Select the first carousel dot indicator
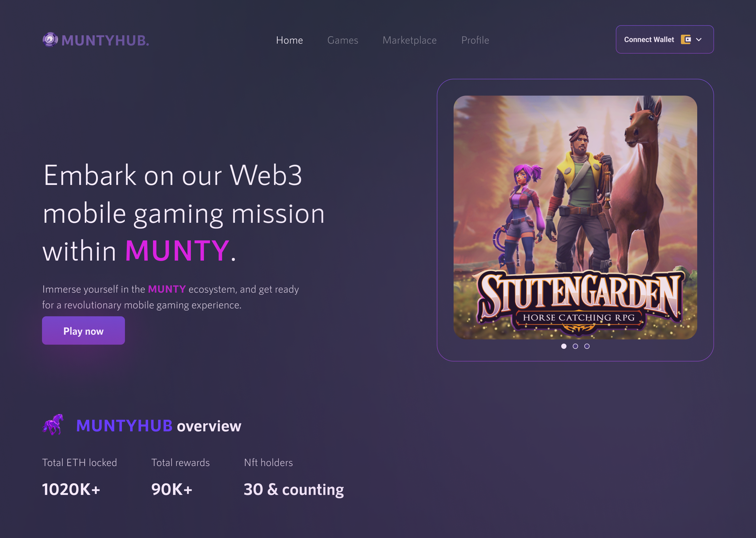 pos(564,346)
